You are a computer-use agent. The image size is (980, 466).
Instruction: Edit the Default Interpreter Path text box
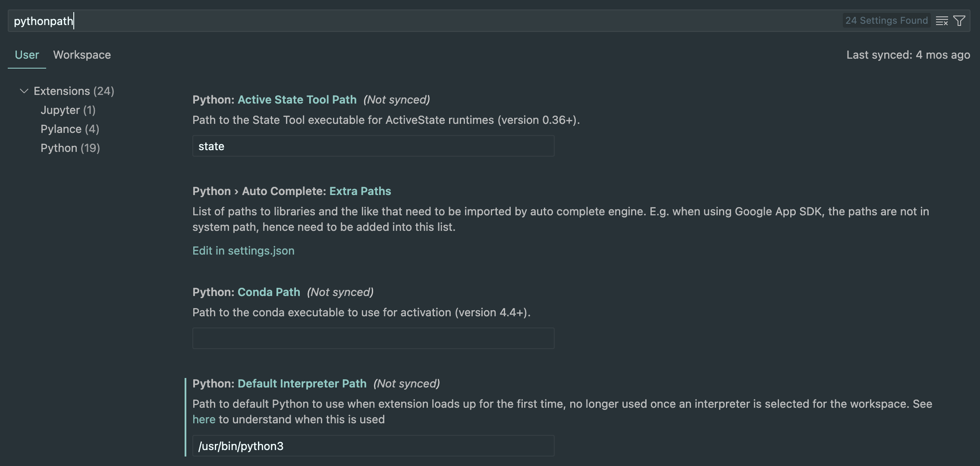(373, 446)
